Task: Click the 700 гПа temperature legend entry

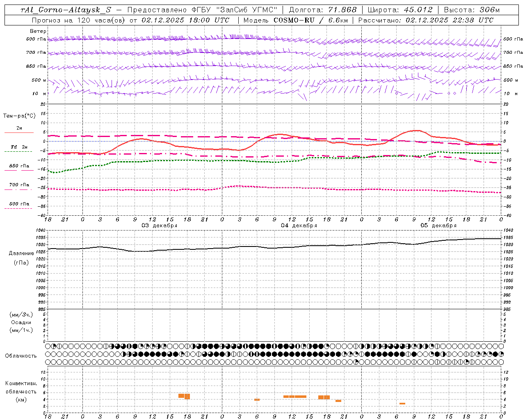Action: [x=19, y=185]
